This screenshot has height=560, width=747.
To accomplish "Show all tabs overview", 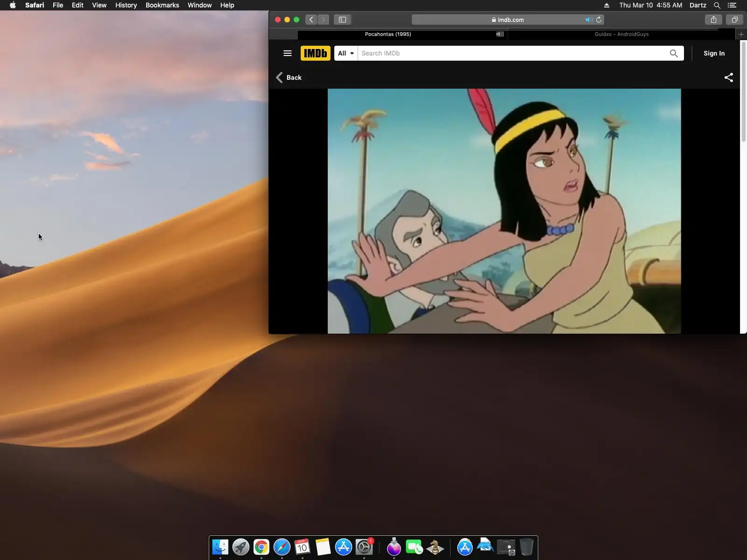I will [x=734, y=20].
